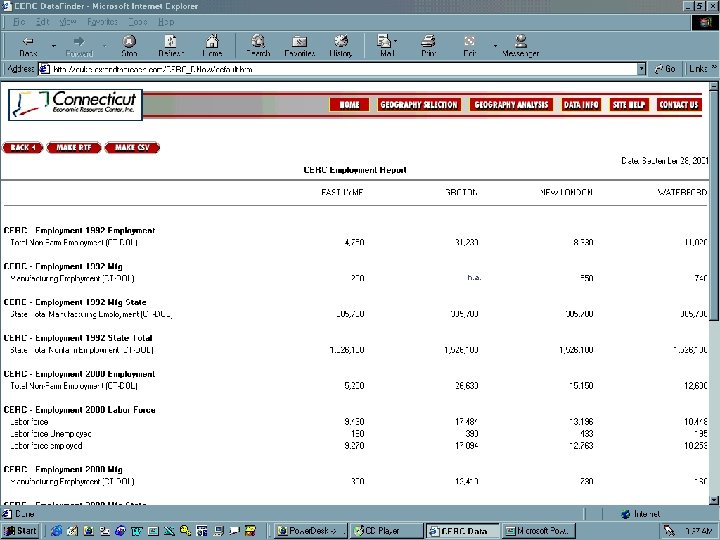This screenshot has width=720, height=540.
Task: Open the Search toolbar icon
Action: click(258, 46)
